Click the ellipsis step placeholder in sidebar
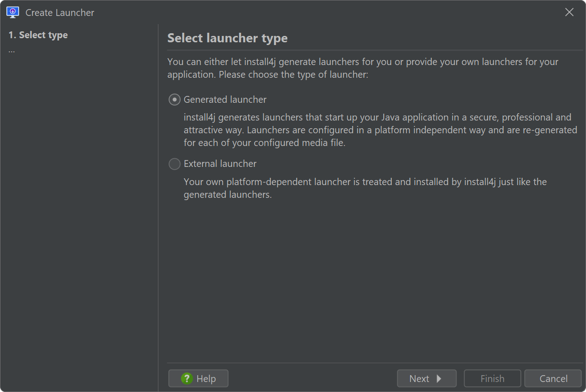Image resolution: width=586 pixels, height=392 pixels. (x=12, y=51)
